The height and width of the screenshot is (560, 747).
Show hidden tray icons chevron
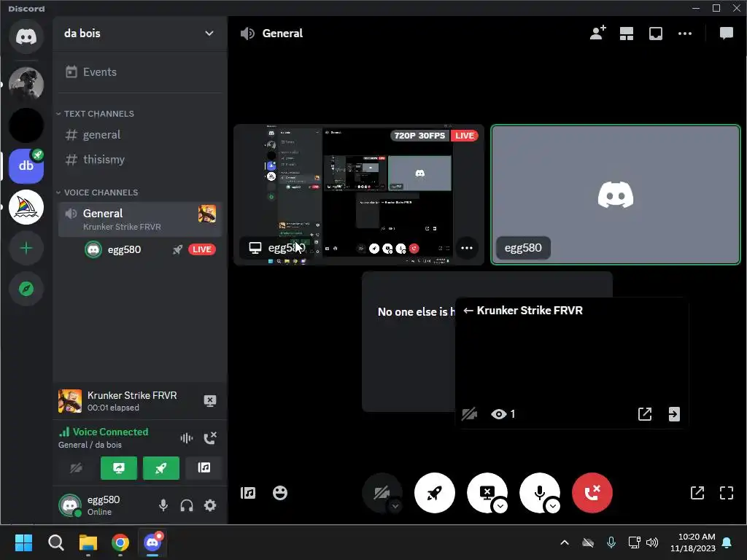click(x=565, y=542)
